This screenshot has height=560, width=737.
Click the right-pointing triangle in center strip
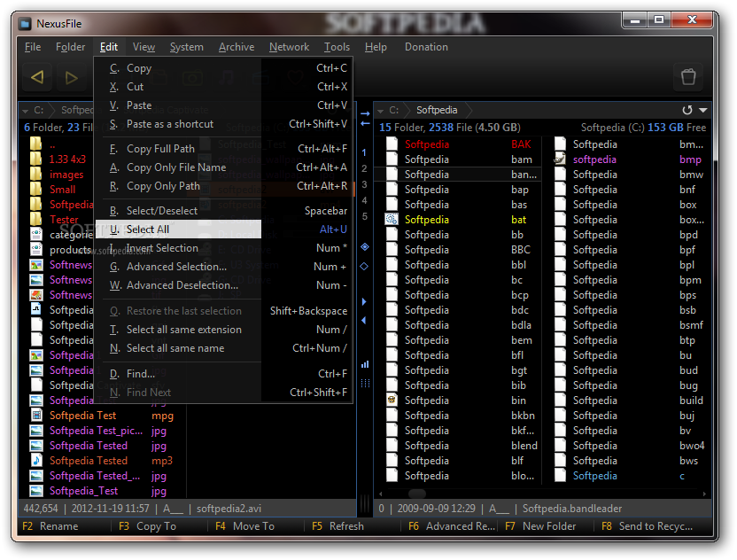(x=364, y=301)
